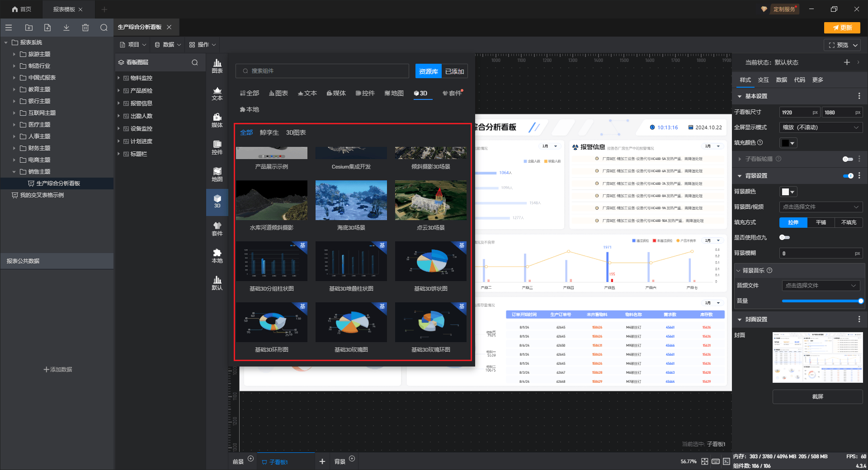
Task: Open 基本设置 more options menu
Action: (859, 96)
